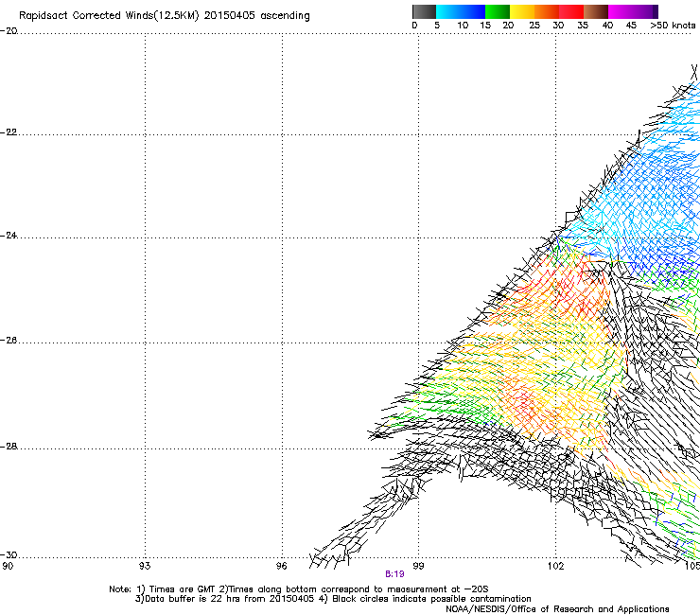Click the '-28' latitude axis label
Image resolution: width=700 pixels, height=615 pixels.
pyautogui.click(x=9, y=447)
